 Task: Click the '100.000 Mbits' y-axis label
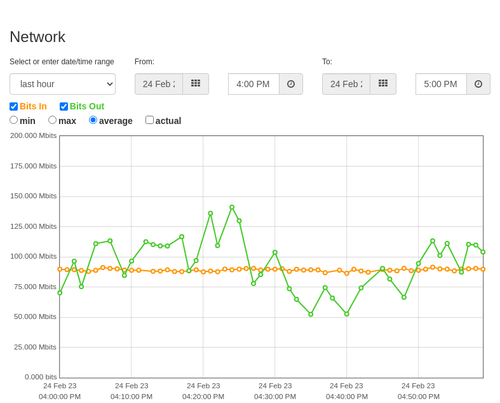pos(33,256)
